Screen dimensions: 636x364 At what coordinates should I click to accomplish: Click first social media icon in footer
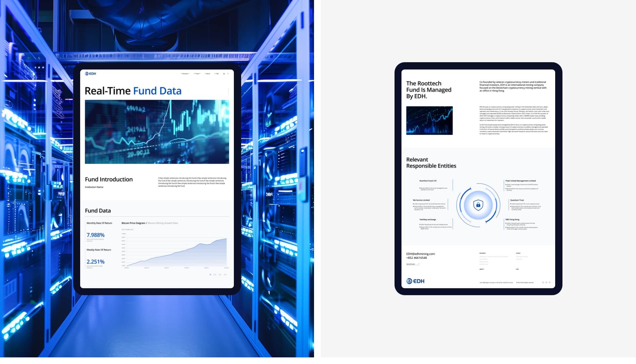point(543,283)
